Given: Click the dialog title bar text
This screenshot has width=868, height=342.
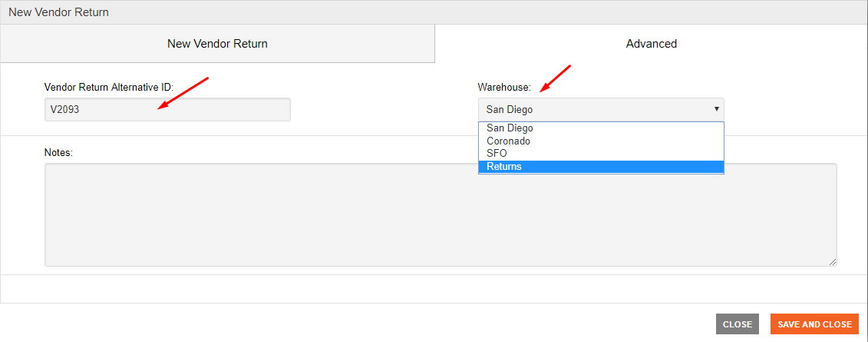Looking at the screenshot, I should tap(58, 12).
